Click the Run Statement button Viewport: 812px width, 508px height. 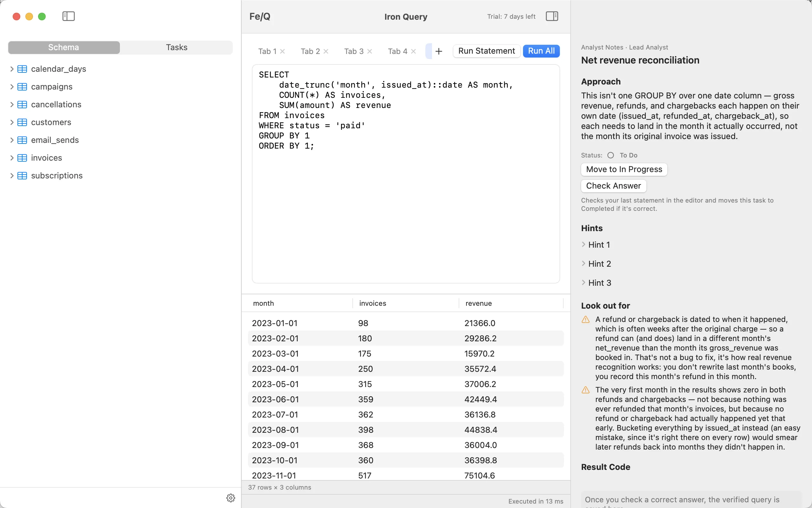[x=487, y=51]
